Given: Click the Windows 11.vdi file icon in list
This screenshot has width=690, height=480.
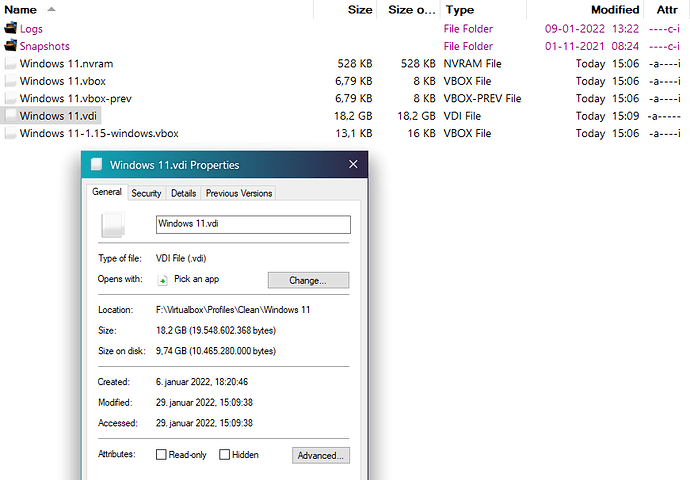Looking at the screenshot, I should (x=11, y=116).
